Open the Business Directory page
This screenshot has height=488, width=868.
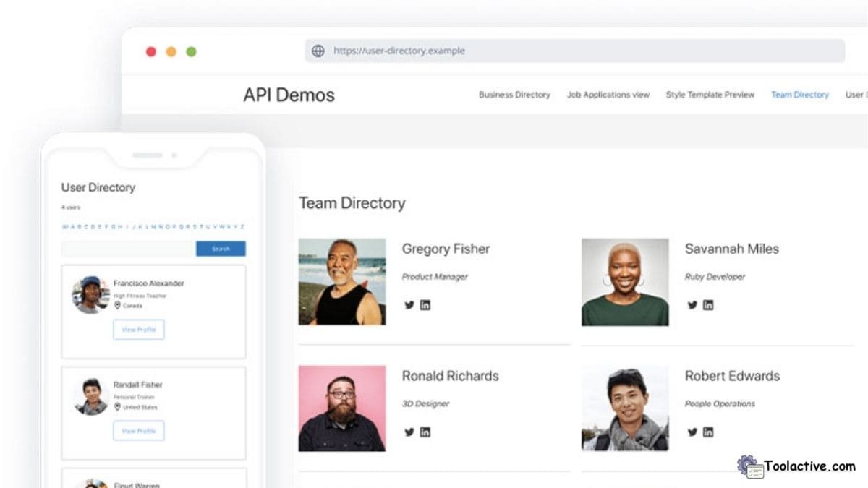pos(514,95)
